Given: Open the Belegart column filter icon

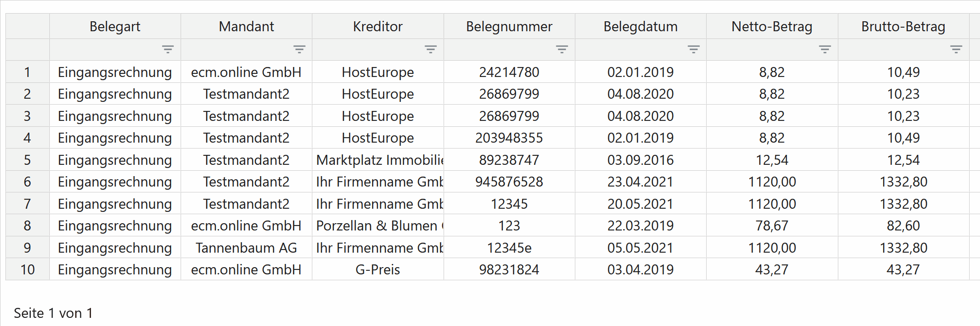Looking at the screenshot, I should pyautogui.click(x=168, y=49).
